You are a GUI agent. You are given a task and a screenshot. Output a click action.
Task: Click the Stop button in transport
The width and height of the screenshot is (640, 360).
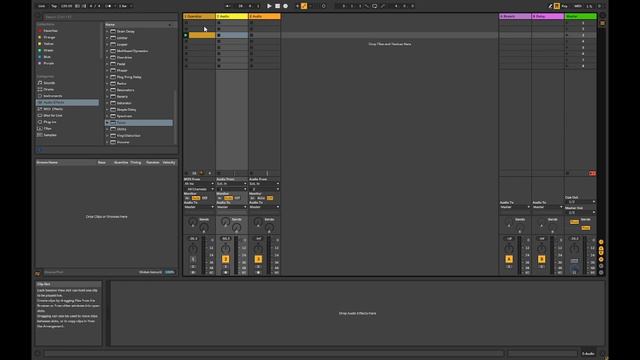[277, 6]
